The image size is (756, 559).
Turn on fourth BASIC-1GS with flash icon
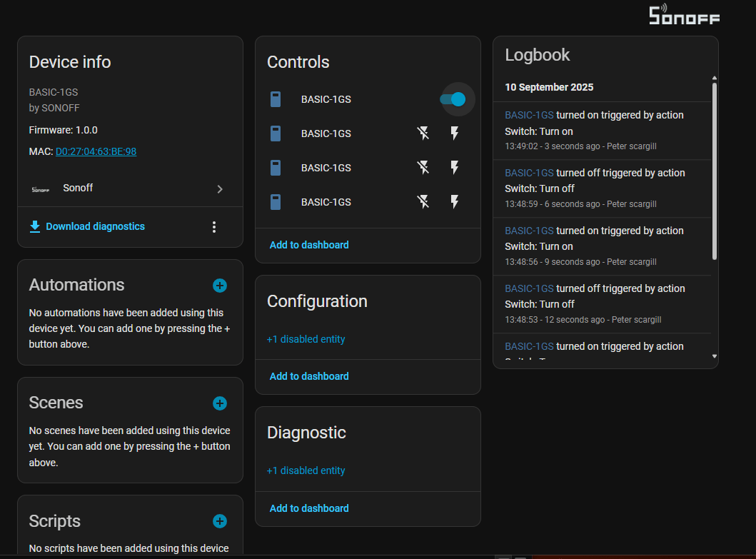[455, 202]
